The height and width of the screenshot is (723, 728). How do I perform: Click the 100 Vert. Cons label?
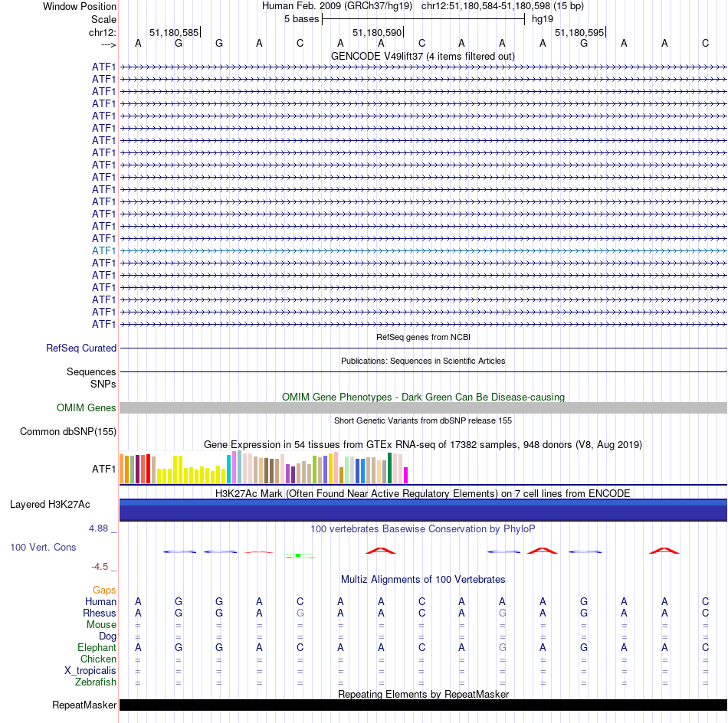43,547
